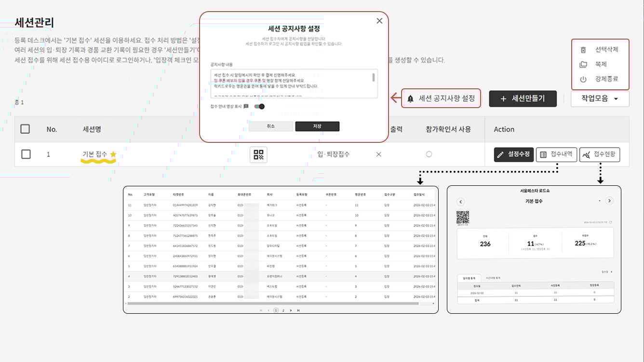
Task: Go to next session with right arrow
Action: coord(609,201)
